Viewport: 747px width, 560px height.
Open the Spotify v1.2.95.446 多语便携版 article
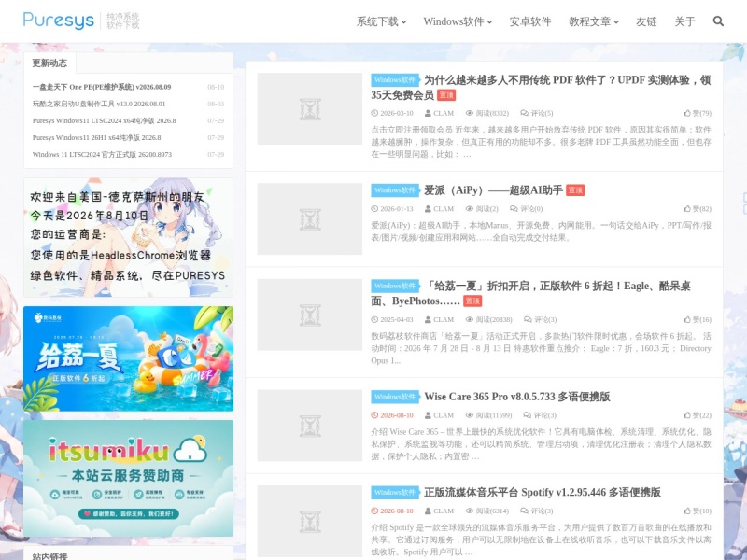click(x=543, y=493)
